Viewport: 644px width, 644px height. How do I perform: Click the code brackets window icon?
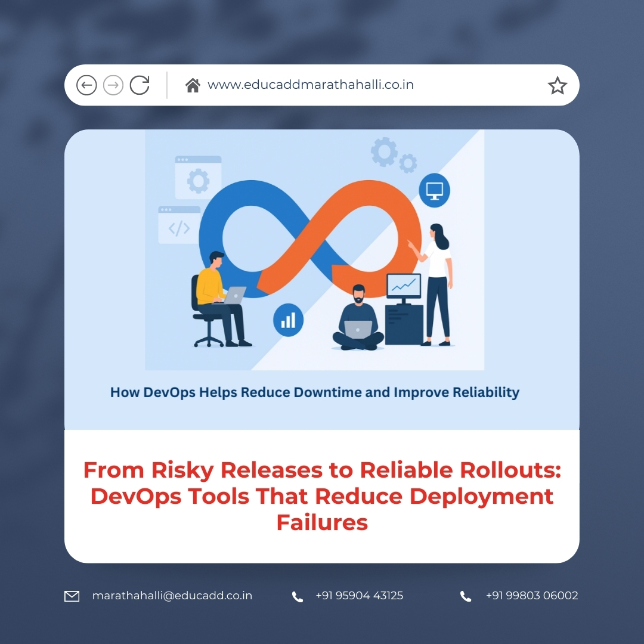(x=179, y=225)
